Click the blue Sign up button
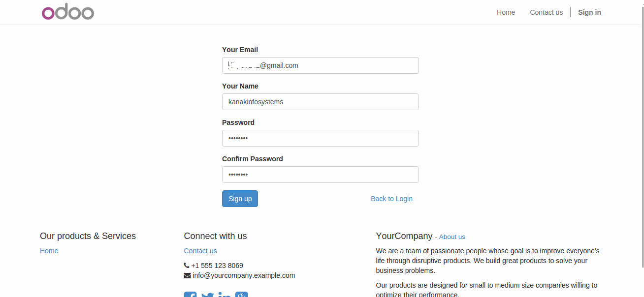This screenshot has height=297, width=644. (240, 199)
